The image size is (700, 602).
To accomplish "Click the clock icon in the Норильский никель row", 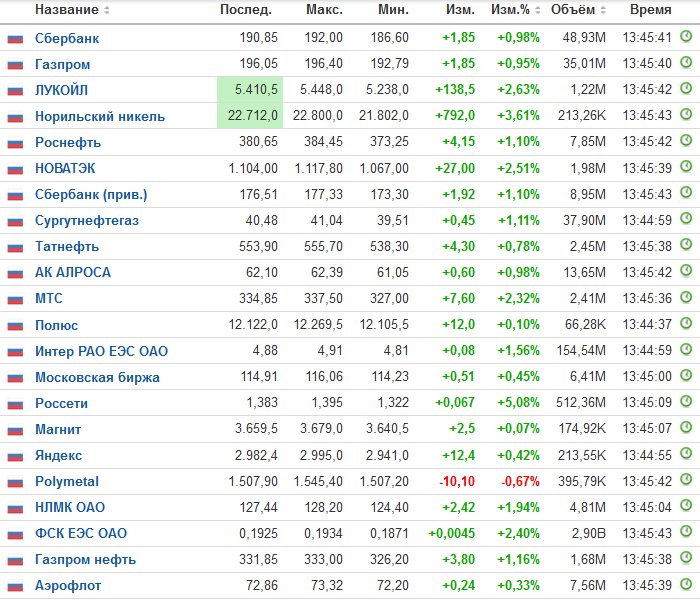I will click(686, 114).
